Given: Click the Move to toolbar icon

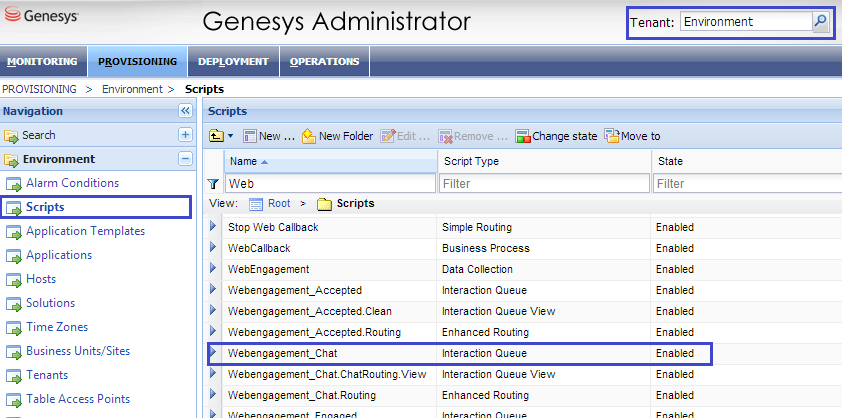Looking at the screenshot, I should pyautogui.click(x=612, y=136).
